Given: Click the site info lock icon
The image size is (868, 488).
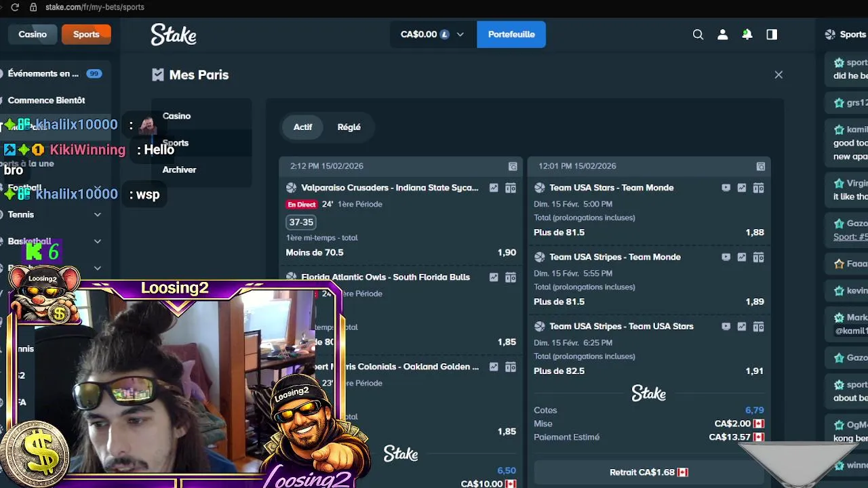Looking at the screenshot, I should [33, 7].
